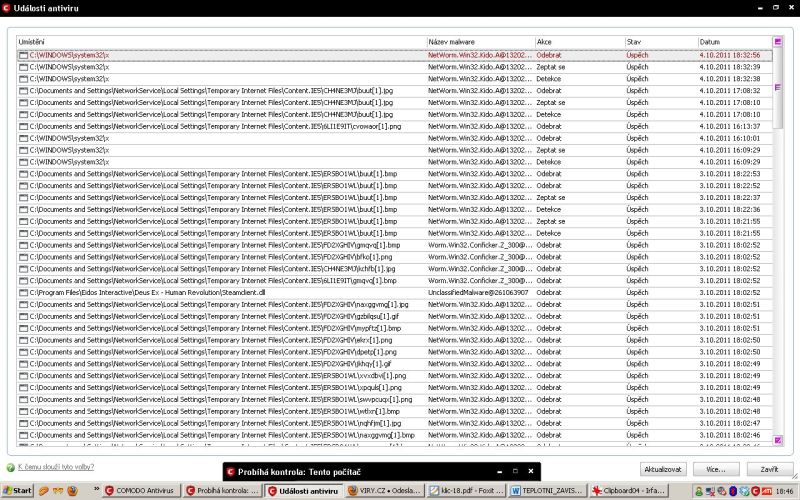Viewport: 800px width, 500px height.
Task: Click the date cell 4.10.2011 16:13:37
Action: click(x=730, y=127)
